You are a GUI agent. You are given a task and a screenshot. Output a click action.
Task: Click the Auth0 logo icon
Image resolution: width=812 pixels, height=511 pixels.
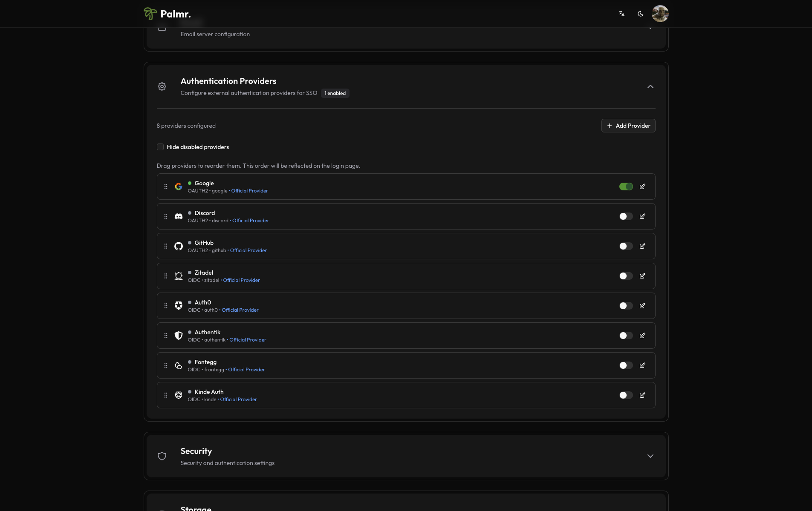tap(179, 306)
